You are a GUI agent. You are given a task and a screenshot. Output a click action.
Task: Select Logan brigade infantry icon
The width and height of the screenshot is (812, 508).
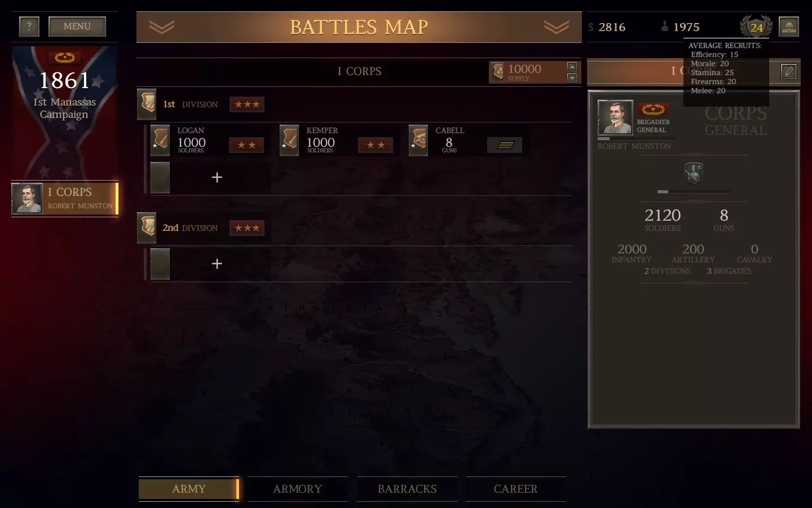(x=160, y=140)
